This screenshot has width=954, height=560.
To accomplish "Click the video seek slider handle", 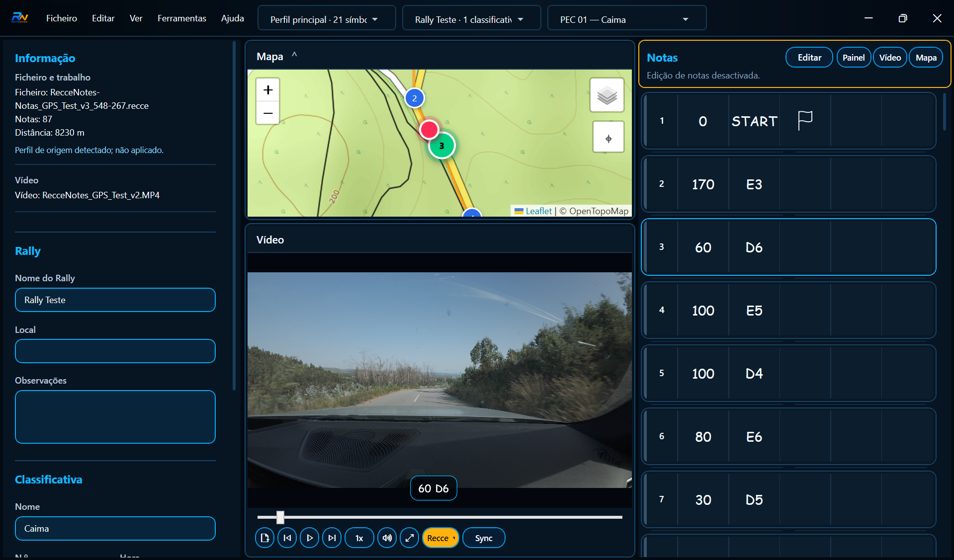I will pyautogui.click(x=280, y=517).
